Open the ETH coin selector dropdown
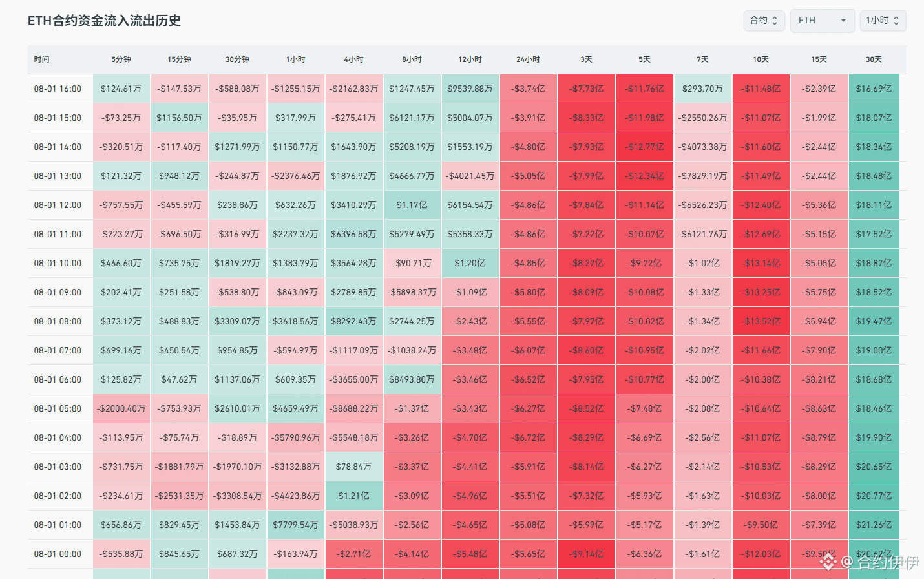The height and width of the screenshot is (579, 924). (x=823, y=21)
